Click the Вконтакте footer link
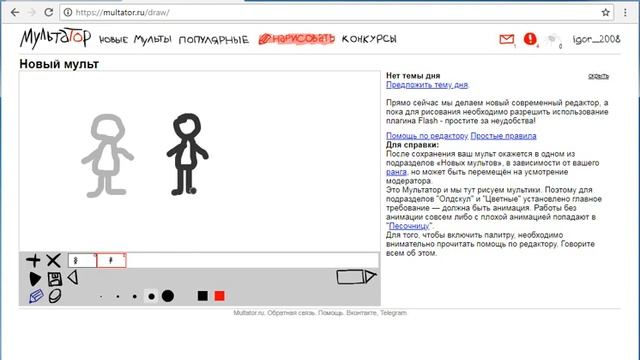Viewport: 640px width, 360px height. click(x=362, y=313)
